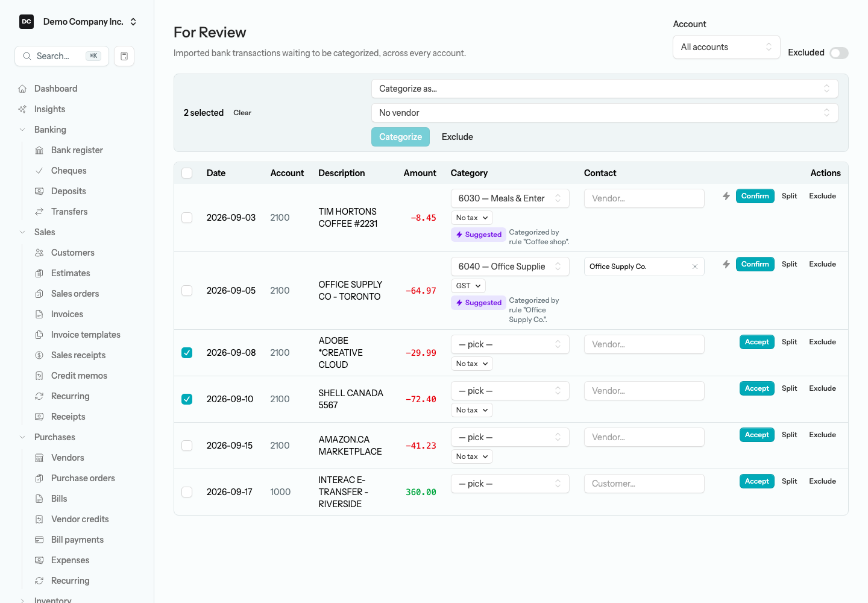This screenshot has height=603, width=868.
Task: Click the Cheques checkmark icon
Action: point(39,171)
